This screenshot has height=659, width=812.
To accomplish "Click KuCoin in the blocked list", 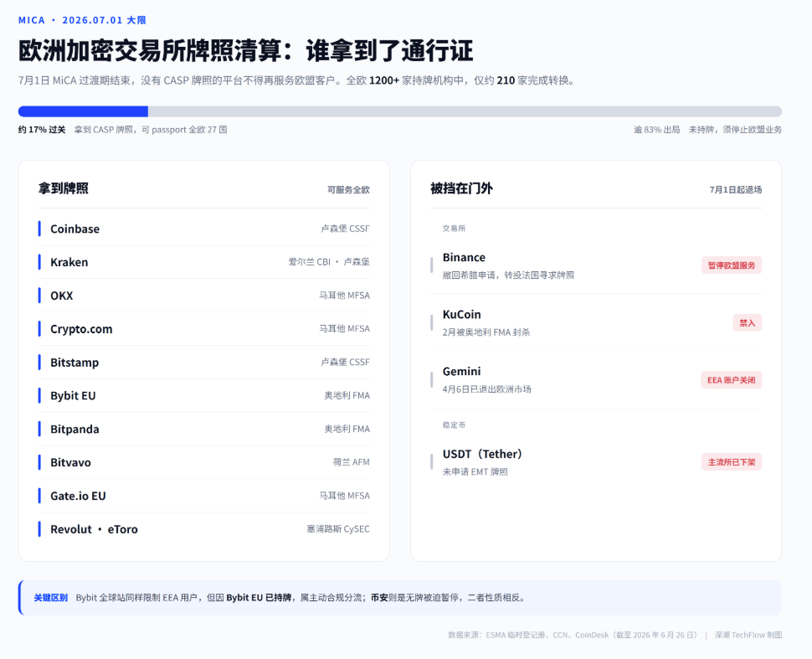I will tap(596, 322).
